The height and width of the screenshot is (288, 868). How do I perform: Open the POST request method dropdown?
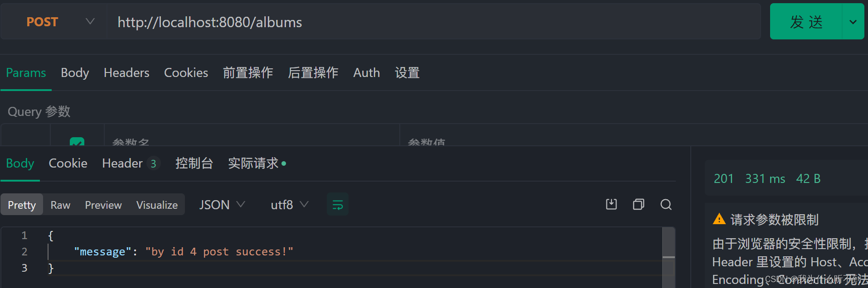90,21
